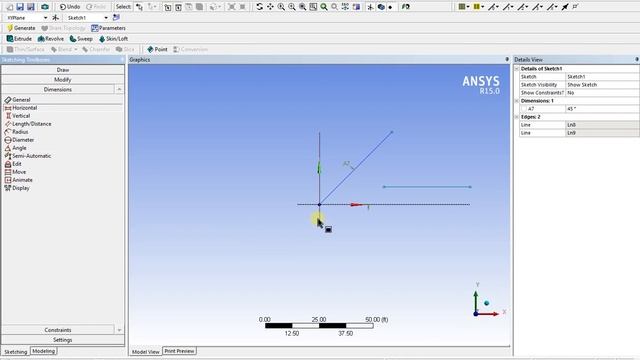Collapse the Edges: 2 group
Viewport: 640px width, 360px height.
517,117
